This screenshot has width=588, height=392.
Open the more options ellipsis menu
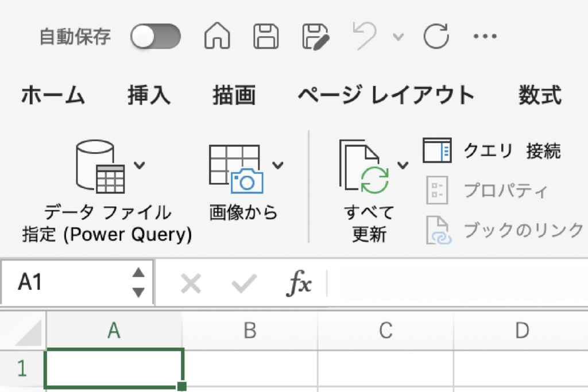484,37
